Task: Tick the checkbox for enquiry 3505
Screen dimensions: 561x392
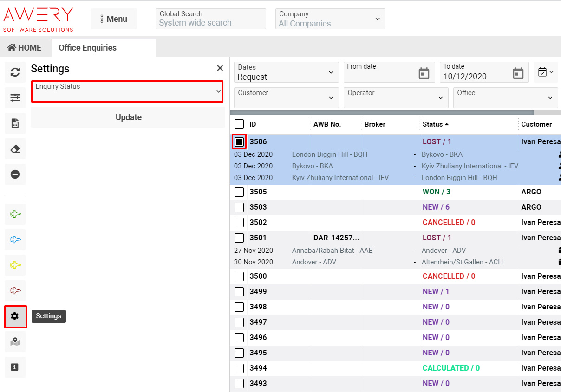Action: (x=239, y=192)
